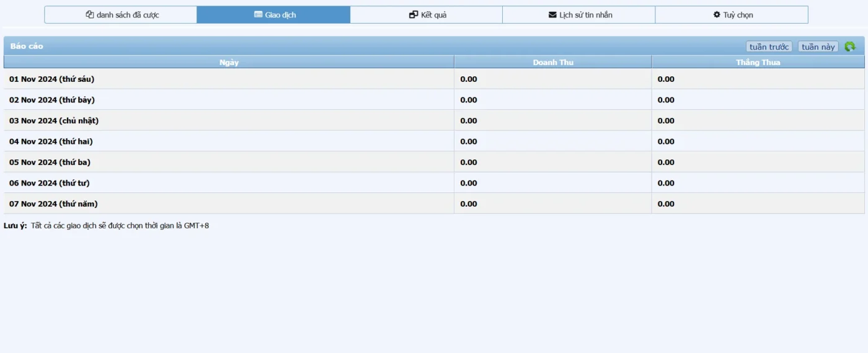The width and height of the screenshot is (868, 353).
Task: Click the 'Thắng Thua' column header
Action: tap(758, 63)
